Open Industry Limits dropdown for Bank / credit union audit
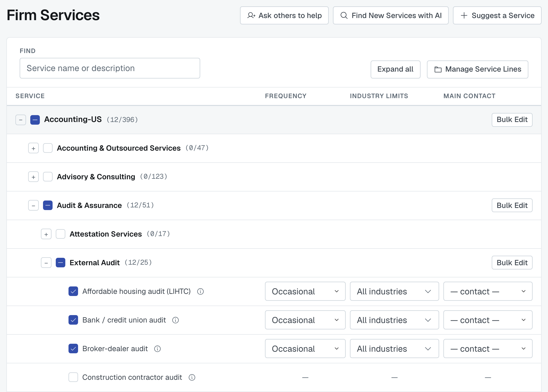 coord(395,320)
